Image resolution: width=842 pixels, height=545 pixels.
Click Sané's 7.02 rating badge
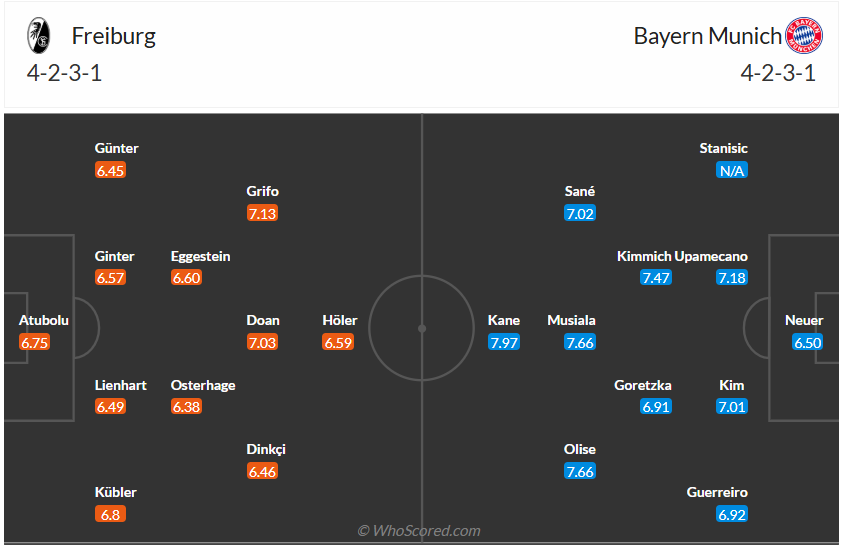point(580,213)
